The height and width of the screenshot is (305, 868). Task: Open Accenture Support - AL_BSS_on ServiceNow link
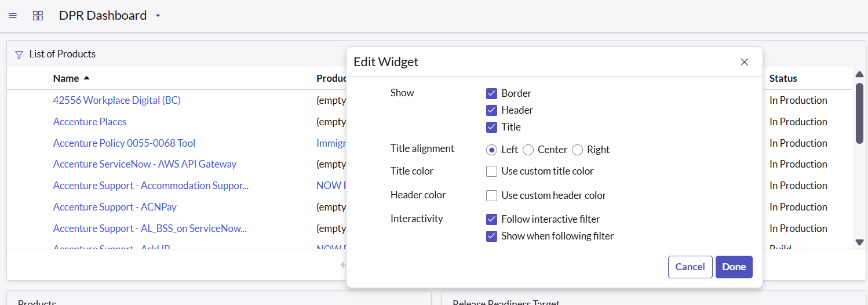[150, 228]
